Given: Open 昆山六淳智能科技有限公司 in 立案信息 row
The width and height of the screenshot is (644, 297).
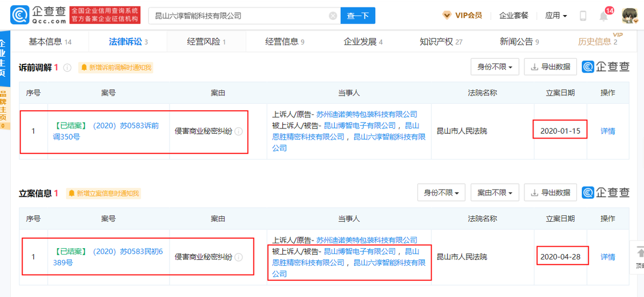Looking at the screenshot, I should [x=349, y=268].
